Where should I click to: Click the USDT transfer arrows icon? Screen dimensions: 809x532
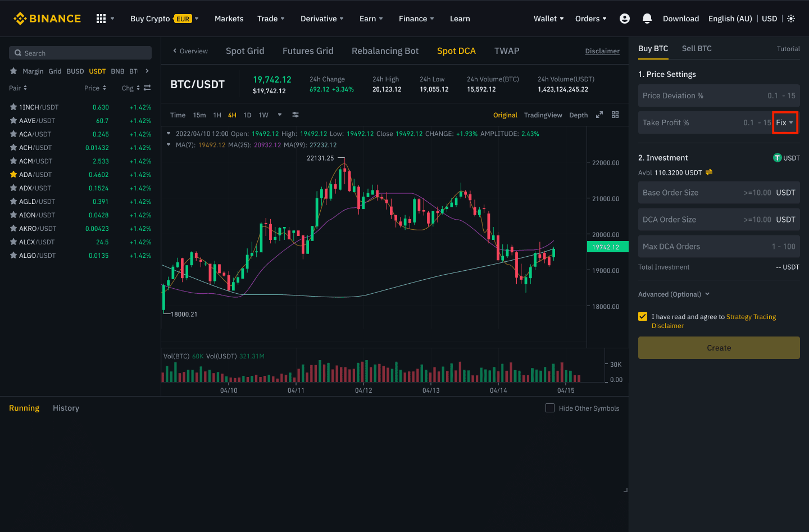[x=709, y=172]
